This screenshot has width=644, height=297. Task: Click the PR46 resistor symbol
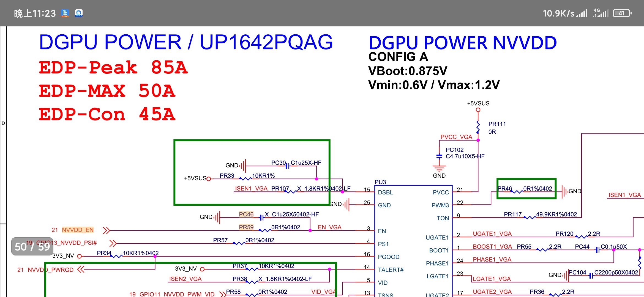517,192
